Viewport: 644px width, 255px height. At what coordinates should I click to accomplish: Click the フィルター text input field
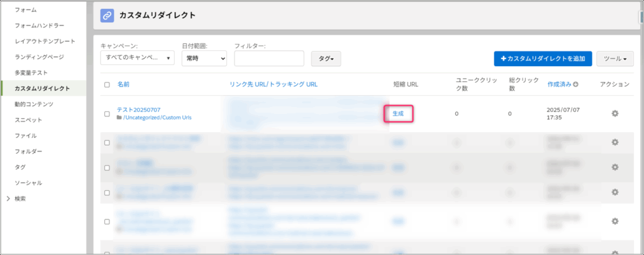[269, 59]
